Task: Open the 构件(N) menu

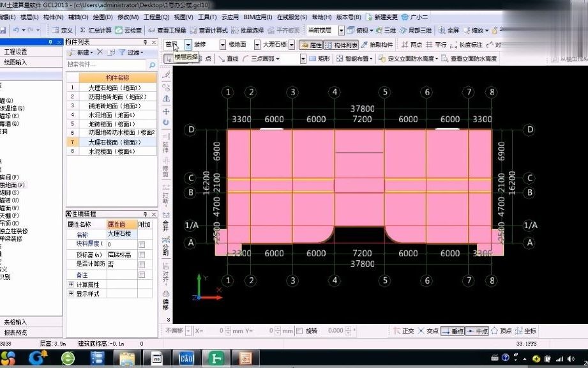Action: [x=53, y=17]
